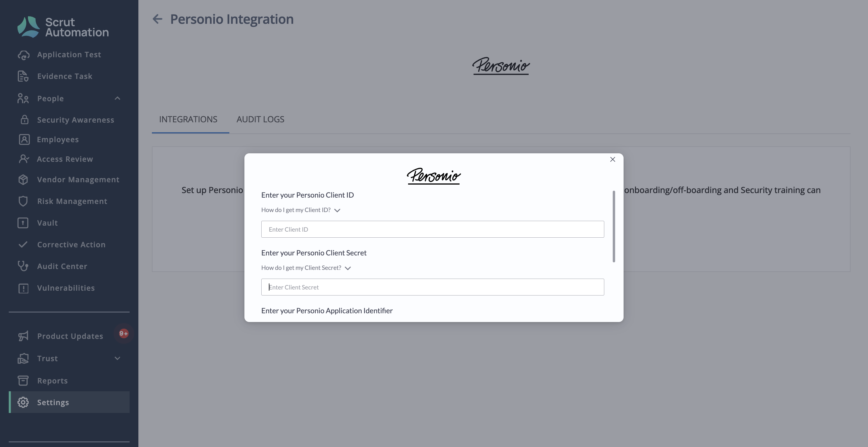Image resolution: width=868 pixels, height=447 pixels.
Task: Select the Security Awareness lock icon
Action: pyautogui.click(x=24, y=120)
